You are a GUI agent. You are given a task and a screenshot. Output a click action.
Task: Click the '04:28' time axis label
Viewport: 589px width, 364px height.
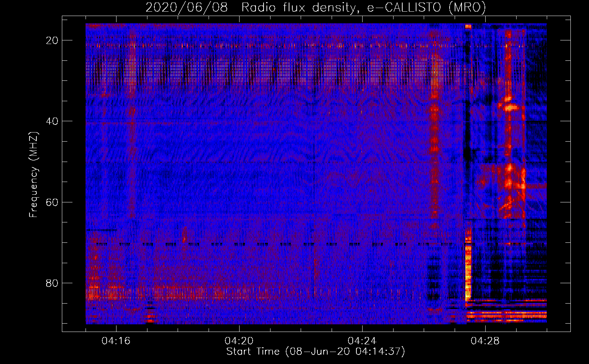(x=485, y=341)
